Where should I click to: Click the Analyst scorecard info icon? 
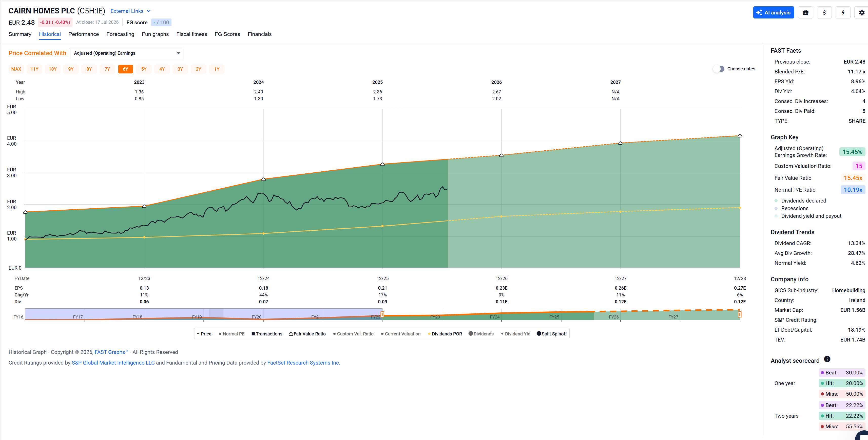pos(827,359)
